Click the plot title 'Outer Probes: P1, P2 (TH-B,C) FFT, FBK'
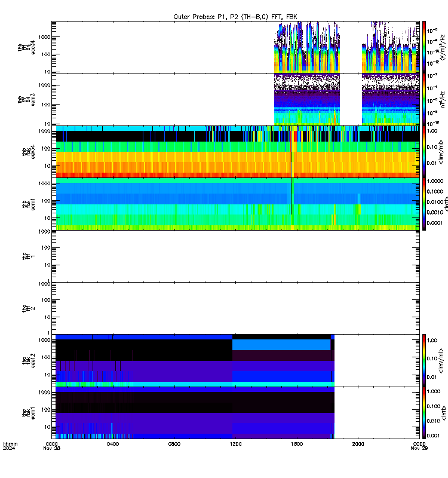The image size is (448, 478). click(x=235, y=17)
